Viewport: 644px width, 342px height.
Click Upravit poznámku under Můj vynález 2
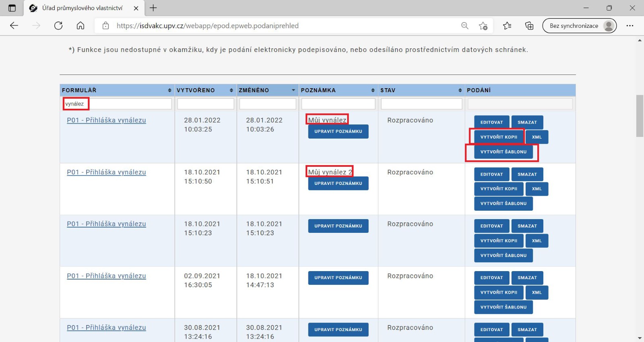pyautogui.click(x=338, y=183)
